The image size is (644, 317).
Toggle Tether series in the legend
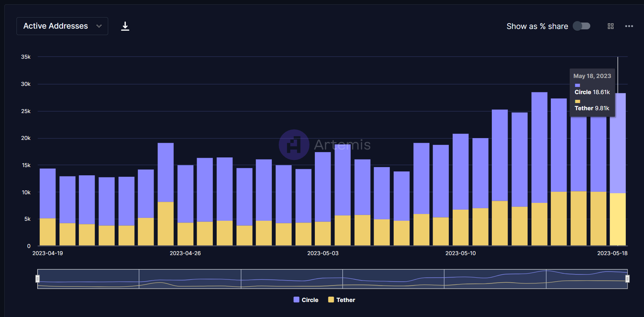[x=342, y=300]
